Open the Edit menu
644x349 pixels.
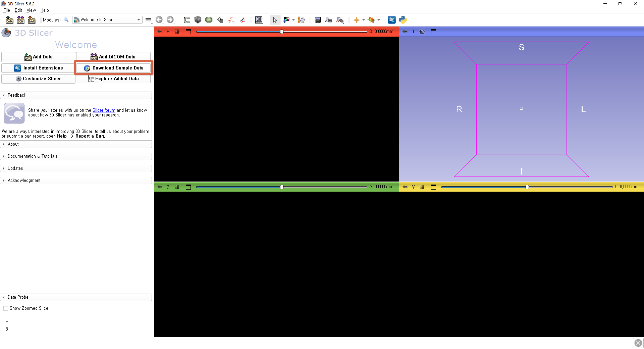coord(18,10)
